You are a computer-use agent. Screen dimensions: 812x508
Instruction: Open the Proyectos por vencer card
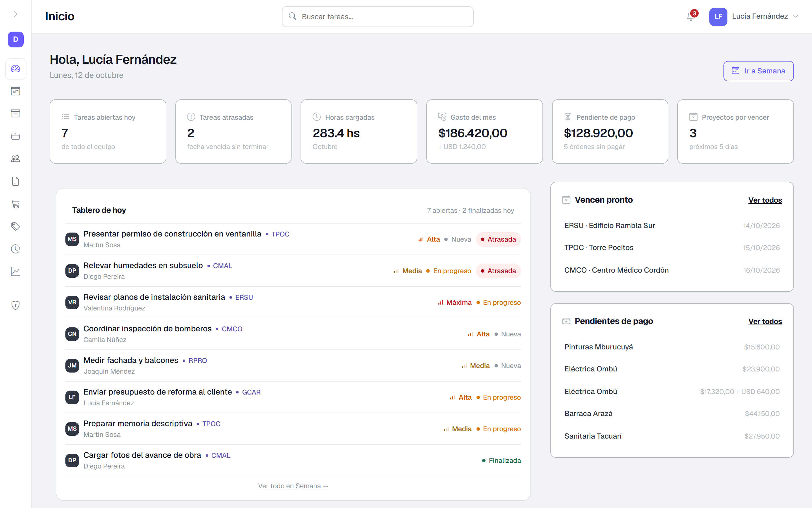point(736,131)
